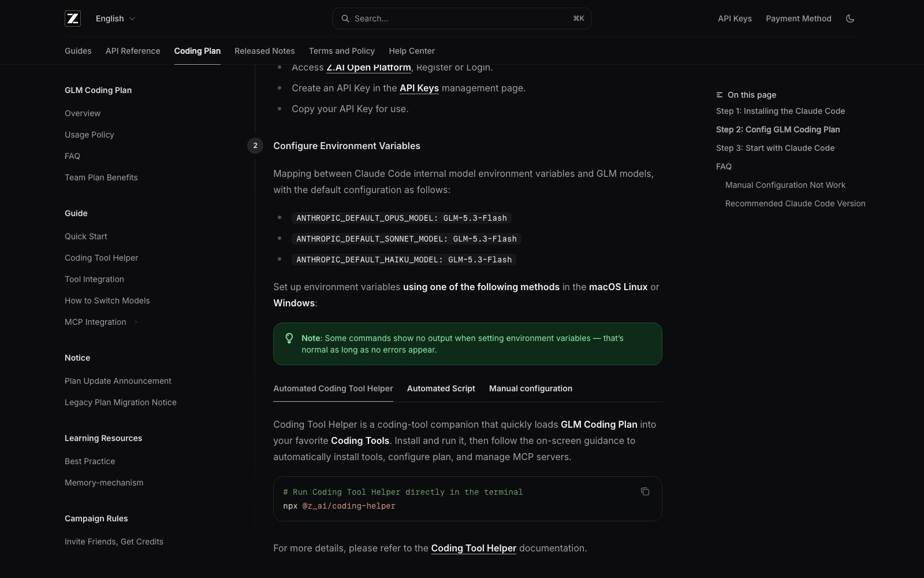
Task: Open the sidebar FAQ page
Action: pos(72,156)
